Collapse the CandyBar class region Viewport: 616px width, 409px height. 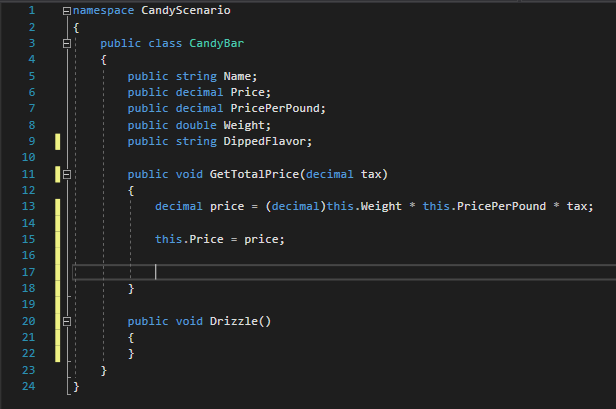click(66, 44)
